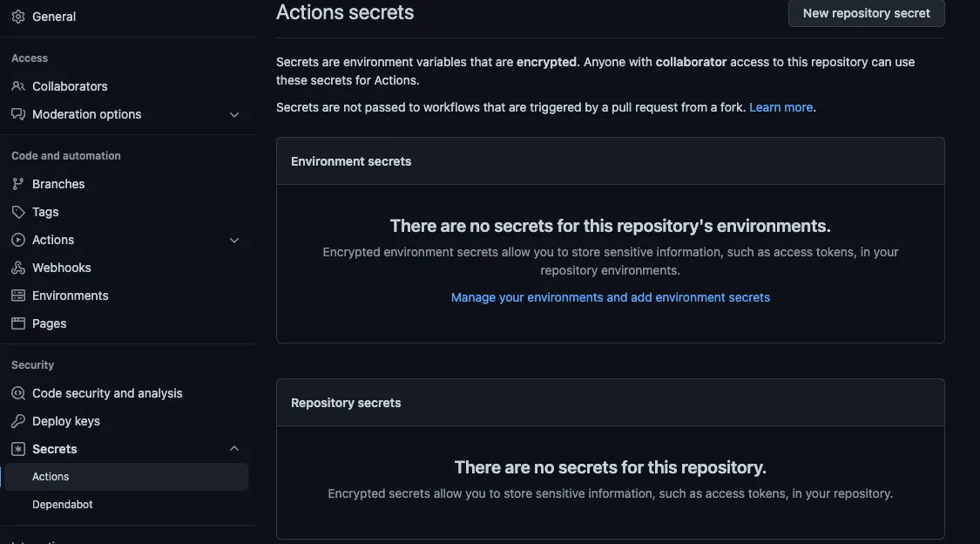980x544 pixels.
Task: Click the Deploy keys key icon
Action: [18, 421]
